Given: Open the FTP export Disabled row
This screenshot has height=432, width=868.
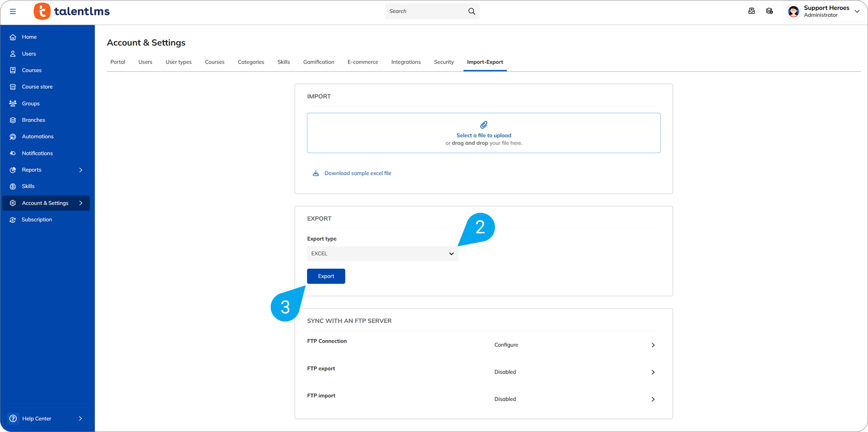Looking at the screenshot, I should tap(653, 372).
